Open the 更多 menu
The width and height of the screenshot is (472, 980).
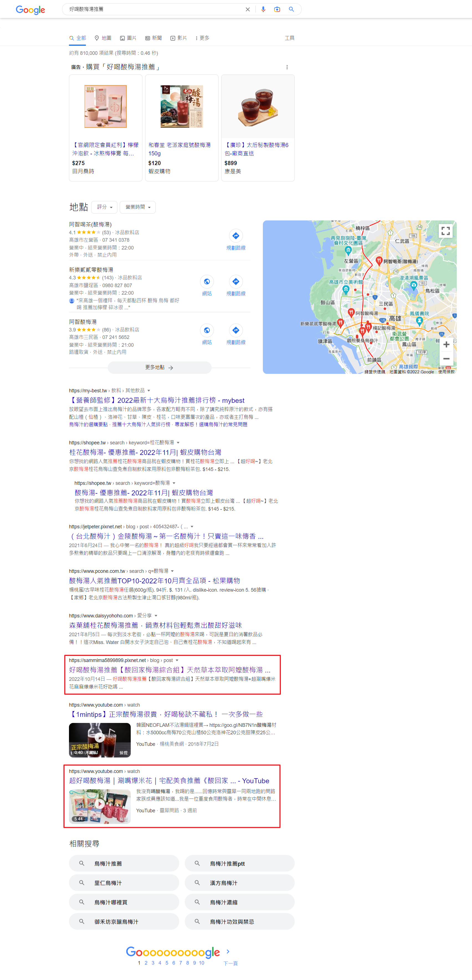[x=202, y=38]
